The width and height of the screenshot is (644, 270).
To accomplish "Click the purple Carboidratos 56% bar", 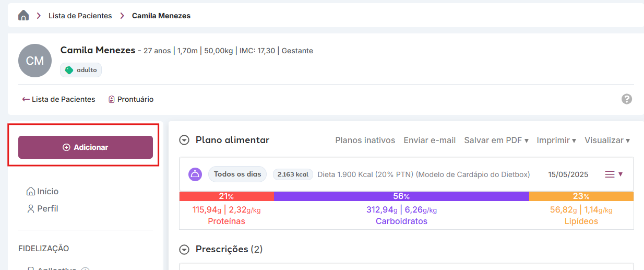I will pyautogui.click(x=401, y=196).
